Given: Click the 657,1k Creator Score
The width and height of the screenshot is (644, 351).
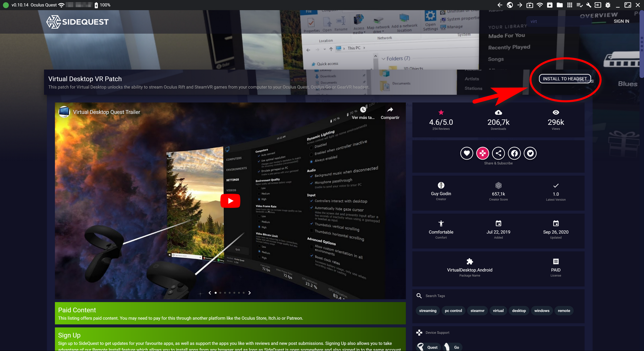Looking at the screenshot, I should coord(498,194).
